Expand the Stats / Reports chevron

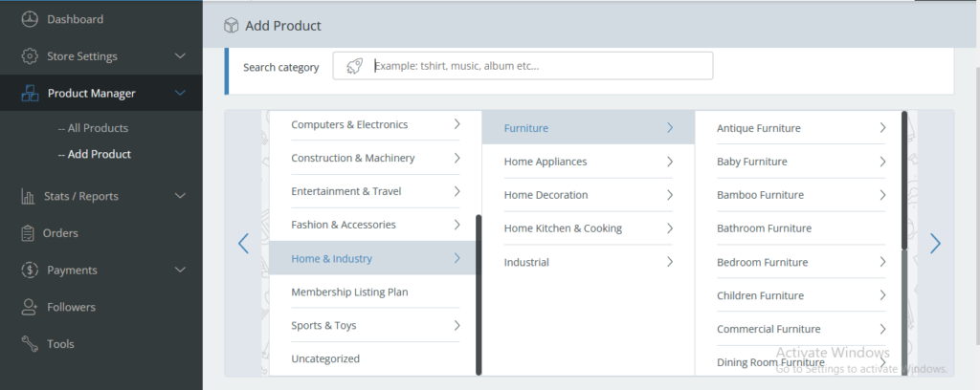180,196
